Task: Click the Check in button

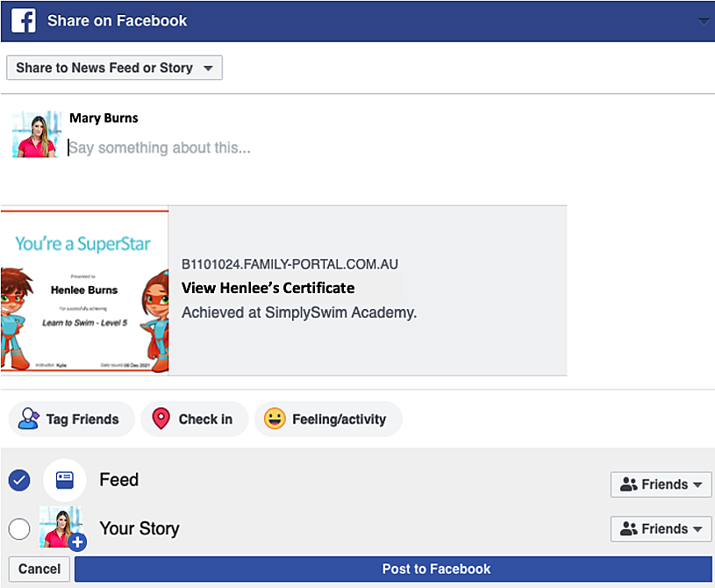Action: 195,419
